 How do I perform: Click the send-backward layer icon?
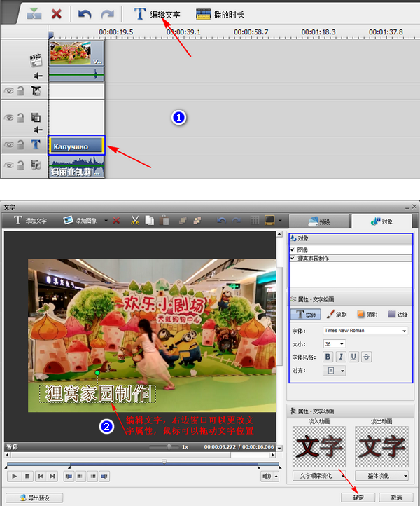point(197,220)
